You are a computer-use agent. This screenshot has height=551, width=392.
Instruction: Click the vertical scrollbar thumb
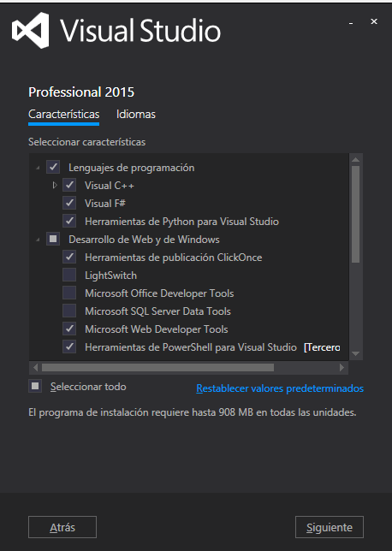tap(355, 215)
